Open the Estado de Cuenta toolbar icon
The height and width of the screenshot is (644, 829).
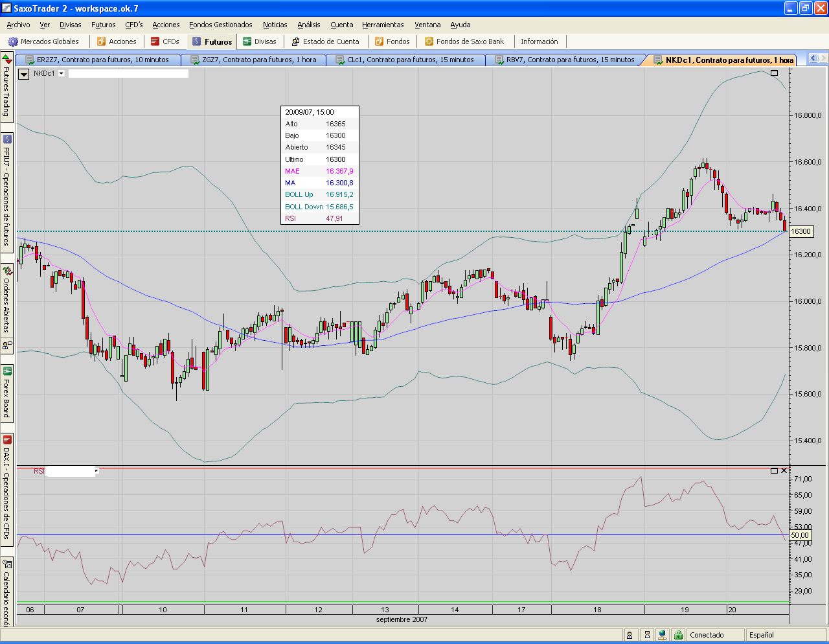pos(295,41)
